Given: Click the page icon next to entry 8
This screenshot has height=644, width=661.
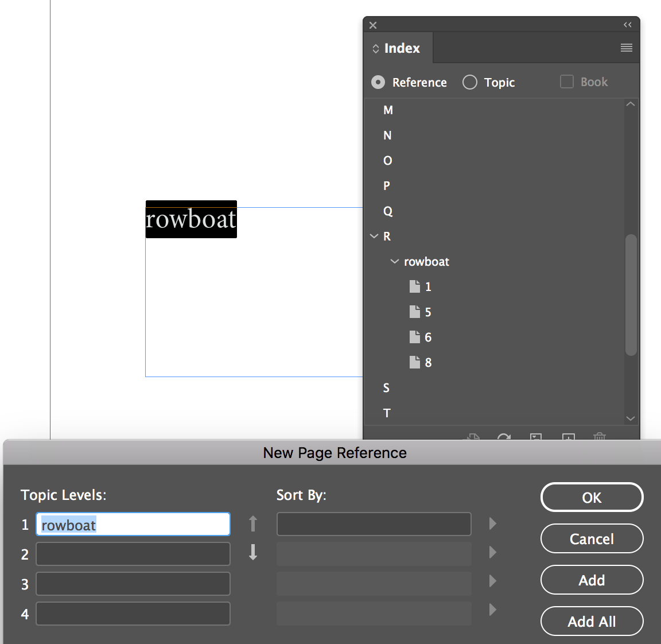Looking at the screenshot, I should [415, 362].
